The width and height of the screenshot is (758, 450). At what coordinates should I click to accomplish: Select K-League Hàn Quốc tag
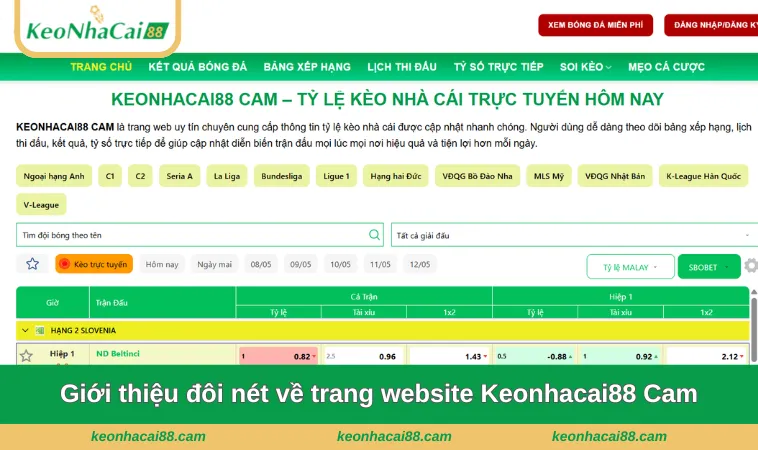pyautogui.click(x=703, y=176)
